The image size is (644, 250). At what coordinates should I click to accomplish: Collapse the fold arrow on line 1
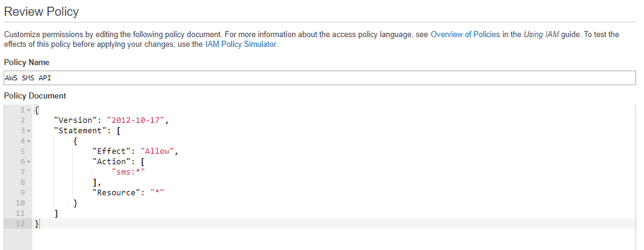[x=29, y=110]
